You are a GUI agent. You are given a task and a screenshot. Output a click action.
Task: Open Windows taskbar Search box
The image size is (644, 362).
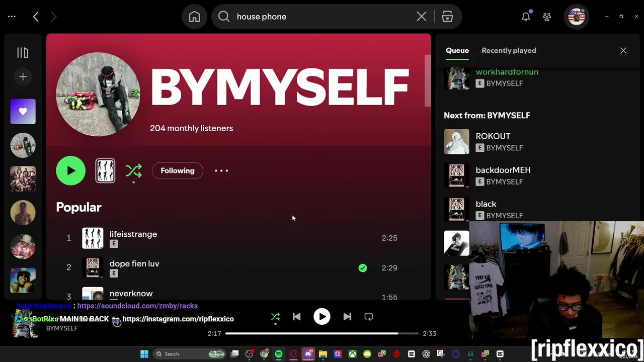189,354
